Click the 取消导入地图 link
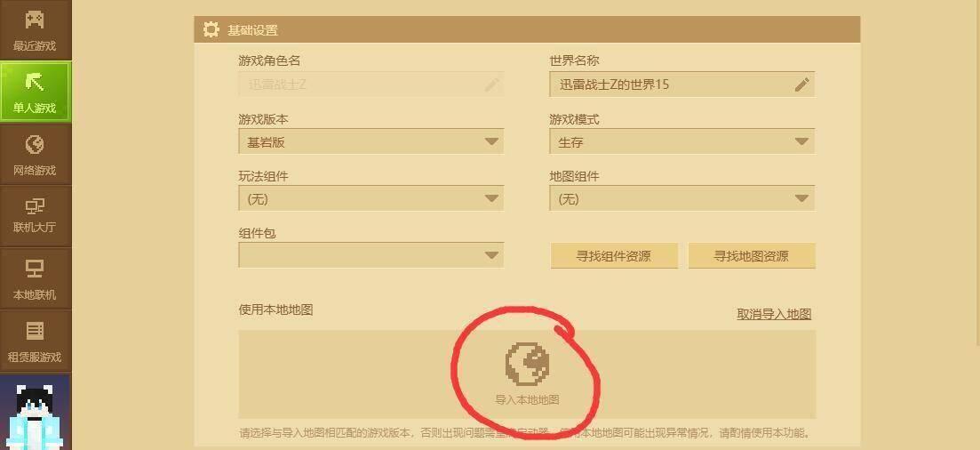This screenshot has height=450, width=980. 774,314
